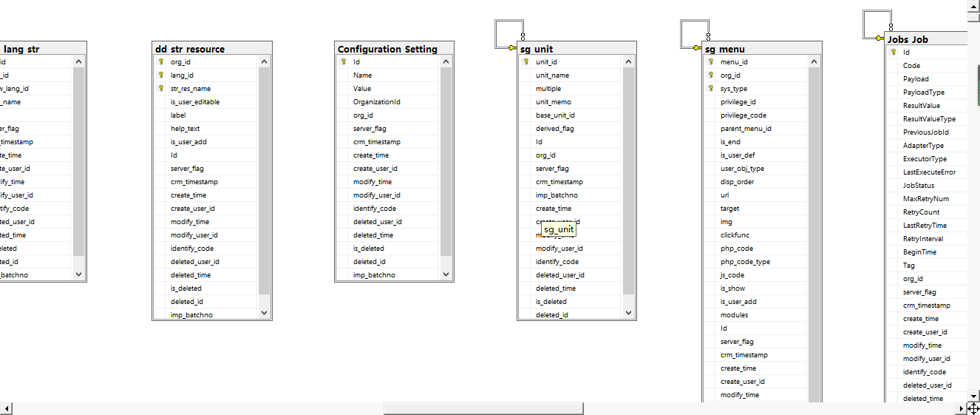Click the key icon beside org_id in dd_str_resource

tap(160, 62)
